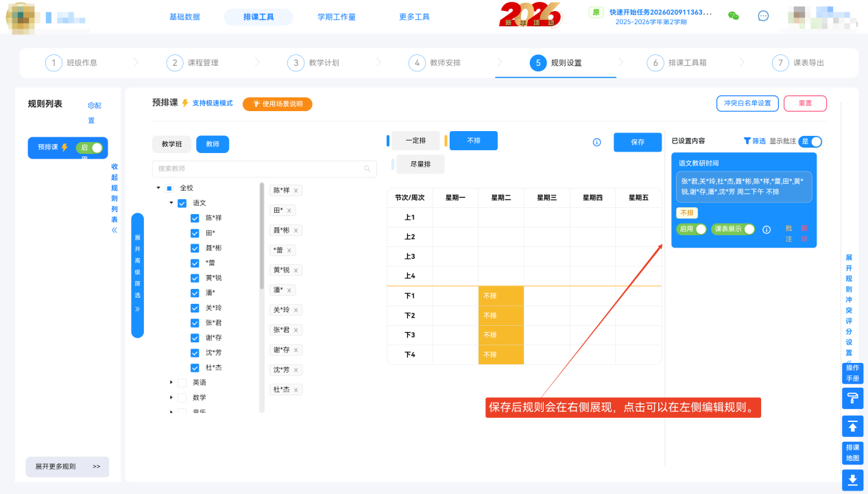Screen dimensions: 868x494
Task: Open the chat message bubble icon
Action: pyautogui.click(x=763, y=16)
